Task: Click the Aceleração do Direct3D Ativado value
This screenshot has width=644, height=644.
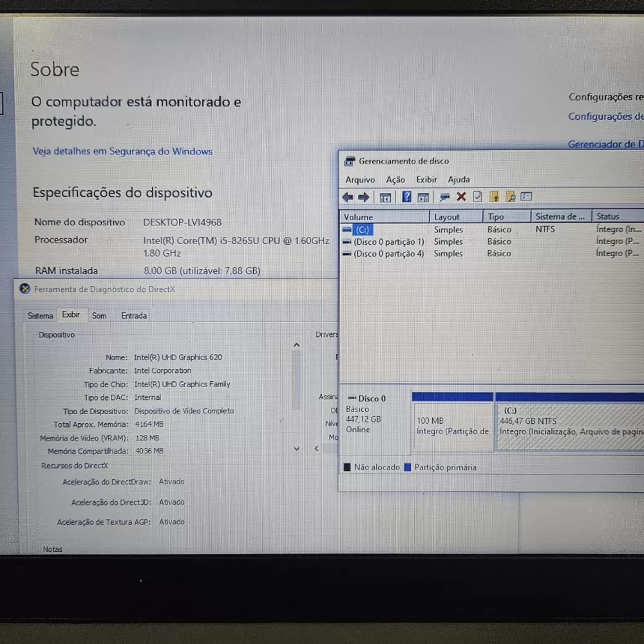Action: pos(172,502)
